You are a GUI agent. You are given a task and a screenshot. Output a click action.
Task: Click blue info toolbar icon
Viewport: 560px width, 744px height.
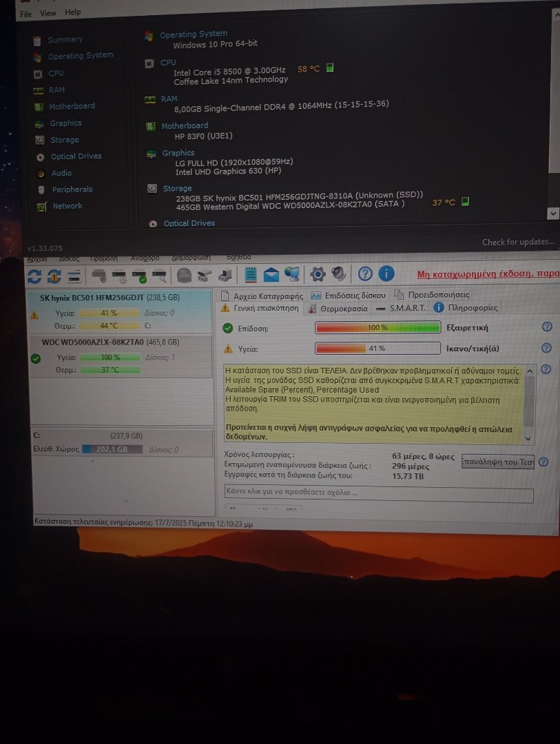(386, 273)
